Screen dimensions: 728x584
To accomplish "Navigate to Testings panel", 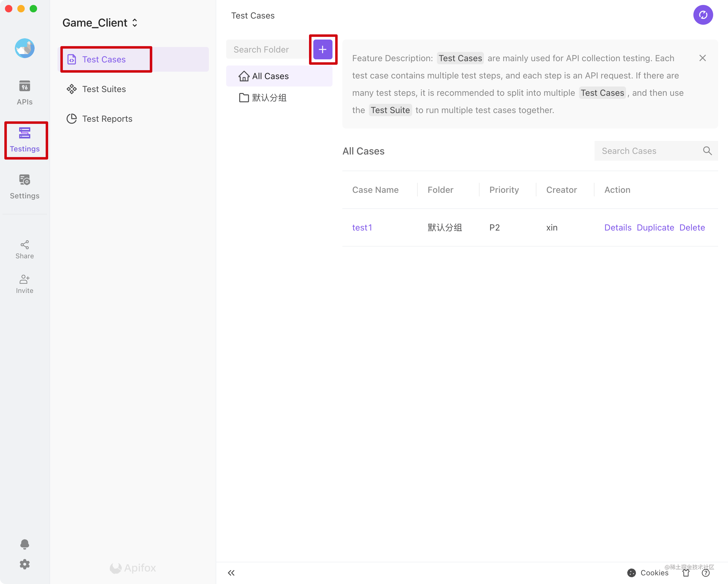I will coord(24,139).
